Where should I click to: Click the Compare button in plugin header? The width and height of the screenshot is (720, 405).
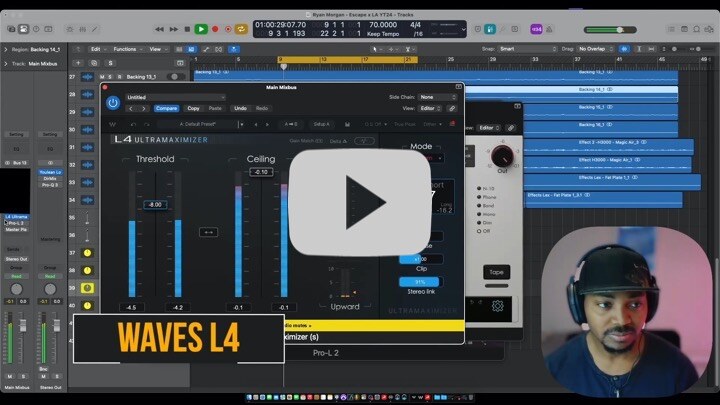(x=166, y=108)
